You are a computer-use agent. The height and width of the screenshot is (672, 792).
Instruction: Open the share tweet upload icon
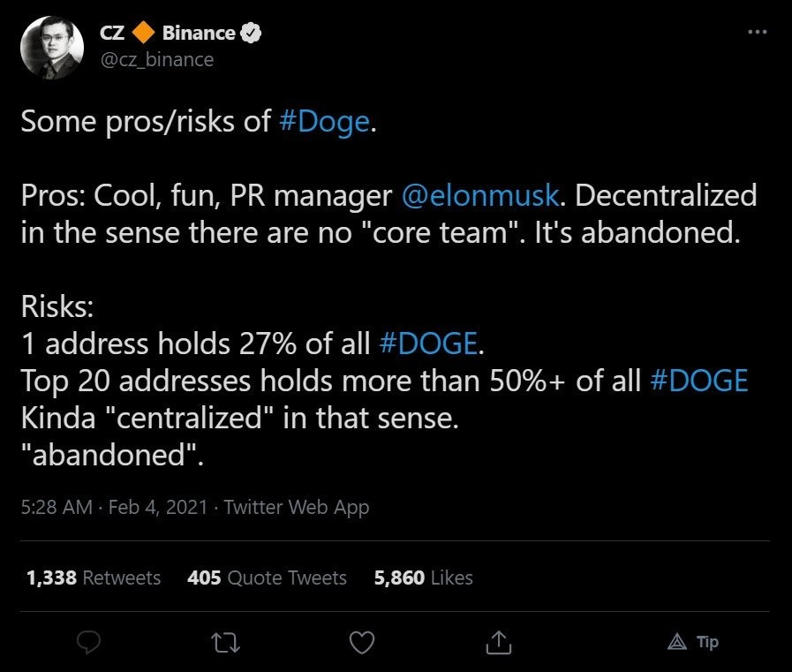[499, 642]
